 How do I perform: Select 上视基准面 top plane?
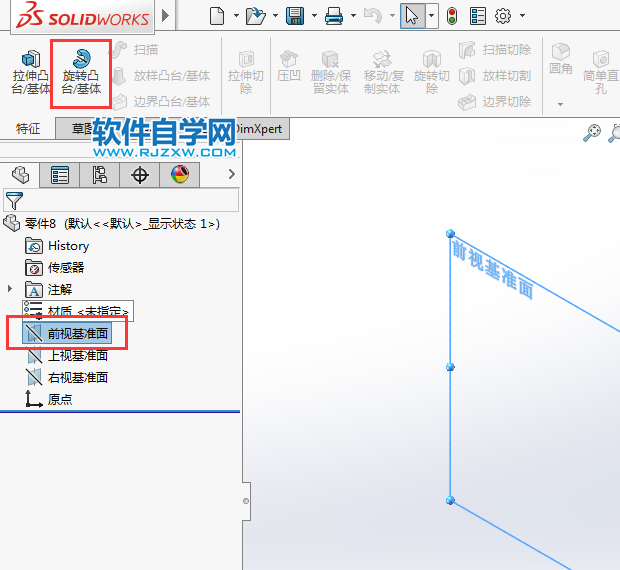coord(67,356)
